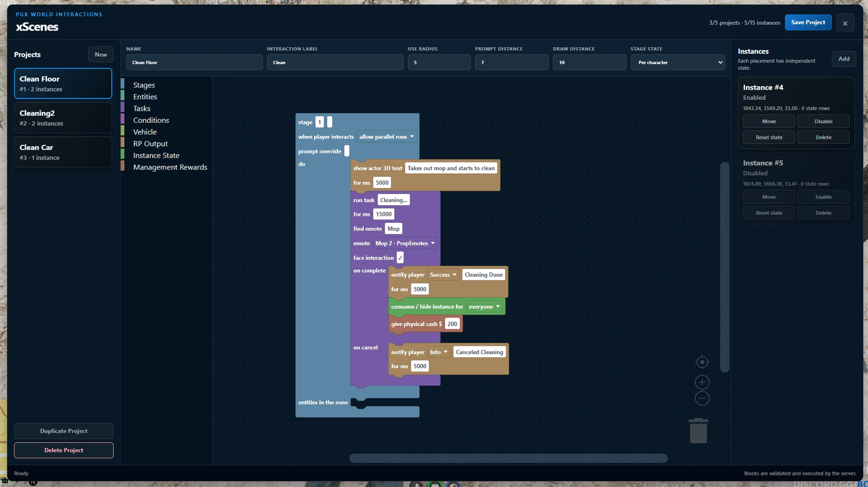This screenshot has width=868, height=487.
Task: Click the '3/5 projects · 5/15 instances' counter
Action: [x=744, y=22]
